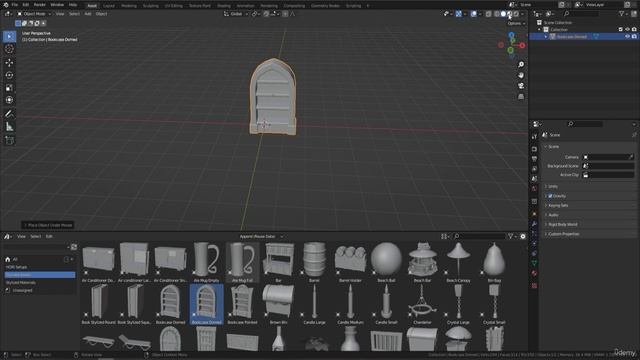The image size is (640, 360).
Task: Toggle the Gravity checkbox
Action: tap(550, 196)
